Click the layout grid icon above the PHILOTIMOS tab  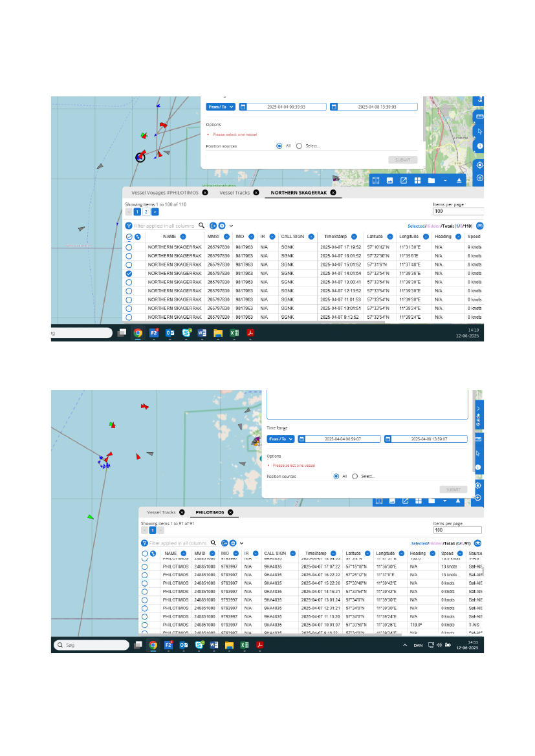click(419, 501)
